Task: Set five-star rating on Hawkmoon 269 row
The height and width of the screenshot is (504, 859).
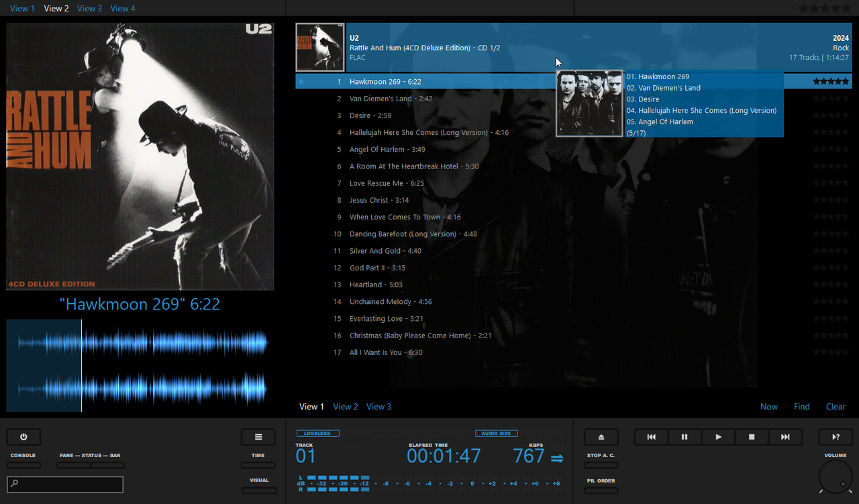Action: tap(831, 81)
